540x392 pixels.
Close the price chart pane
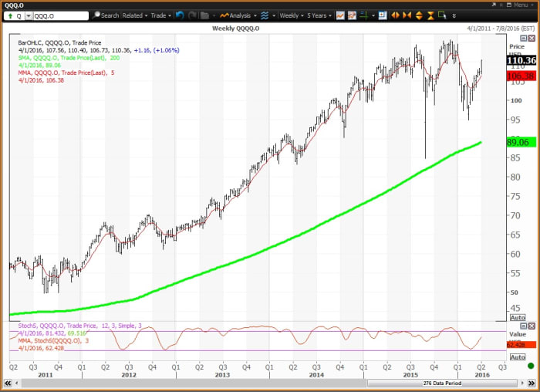click(532, 38)
